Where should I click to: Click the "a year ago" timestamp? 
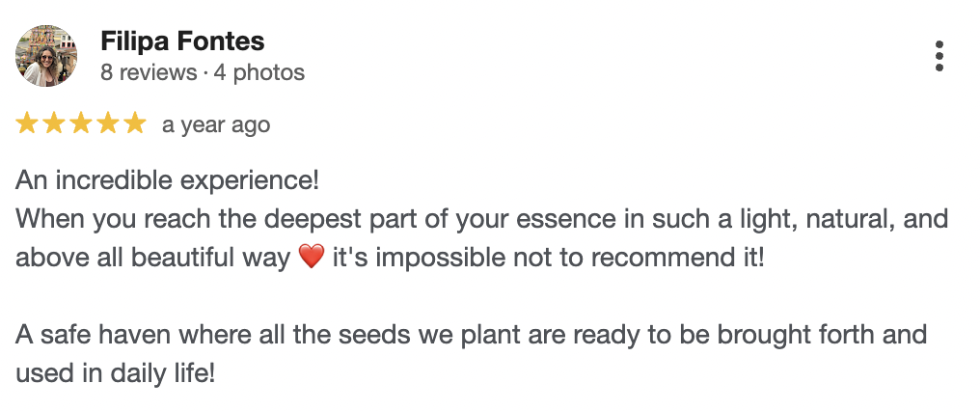coord(216,124)
